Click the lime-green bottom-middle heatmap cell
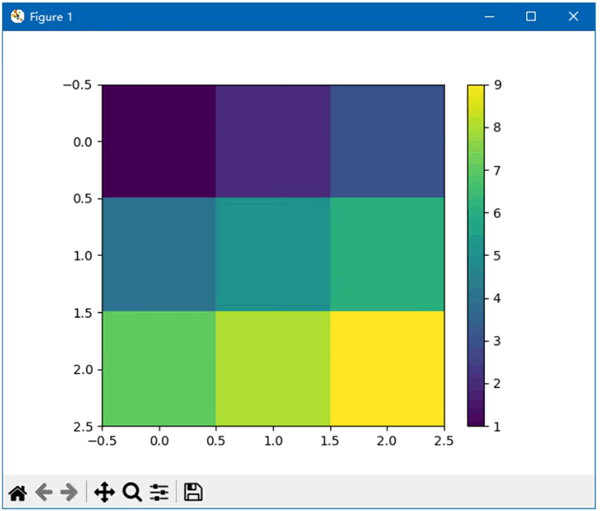This screenshot has width=600, height=511. [273, 368]
